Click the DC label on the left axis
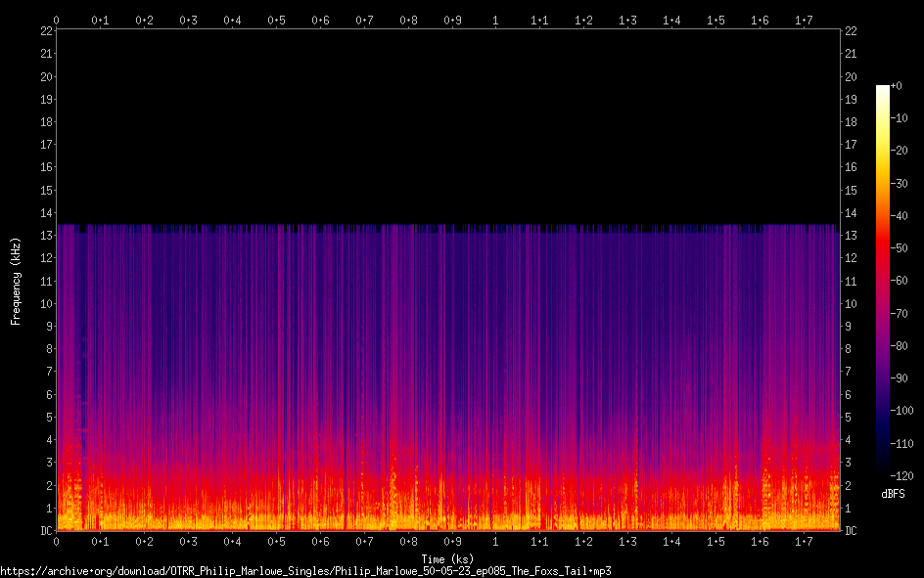 pyautogui.click(x=45, y=531)
